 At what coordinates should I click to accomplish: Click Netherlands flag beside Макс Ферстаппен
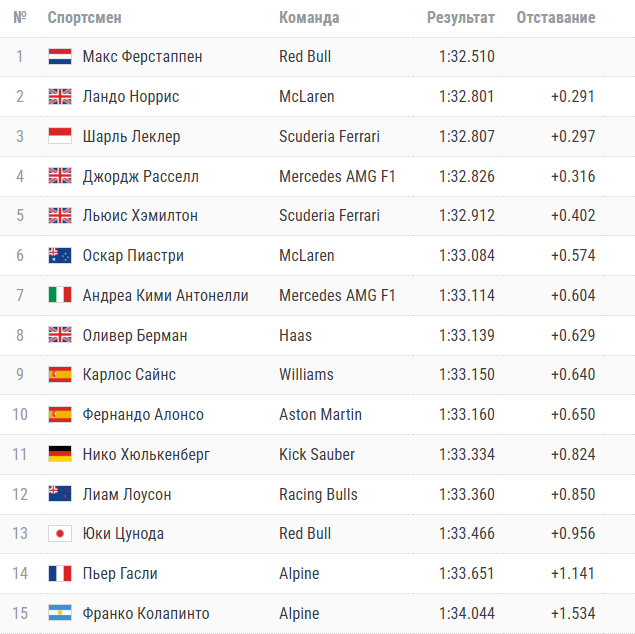click(x=59, y=57)
